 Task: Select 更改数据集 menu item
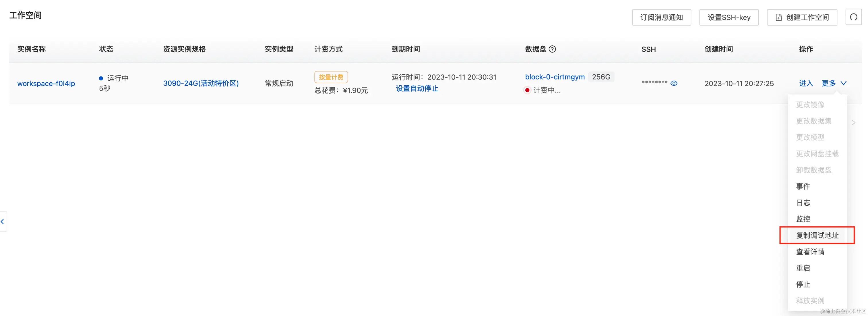(817, 121)
